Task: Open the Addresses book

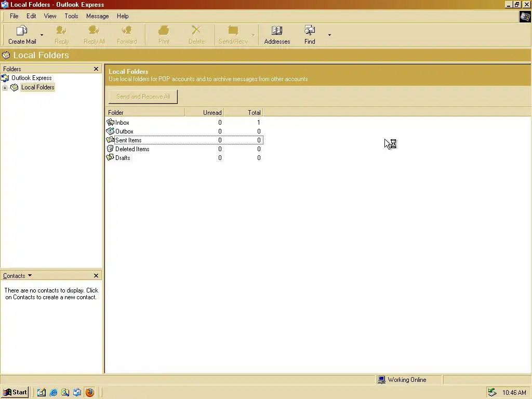Action: click(x=277, y=35)
